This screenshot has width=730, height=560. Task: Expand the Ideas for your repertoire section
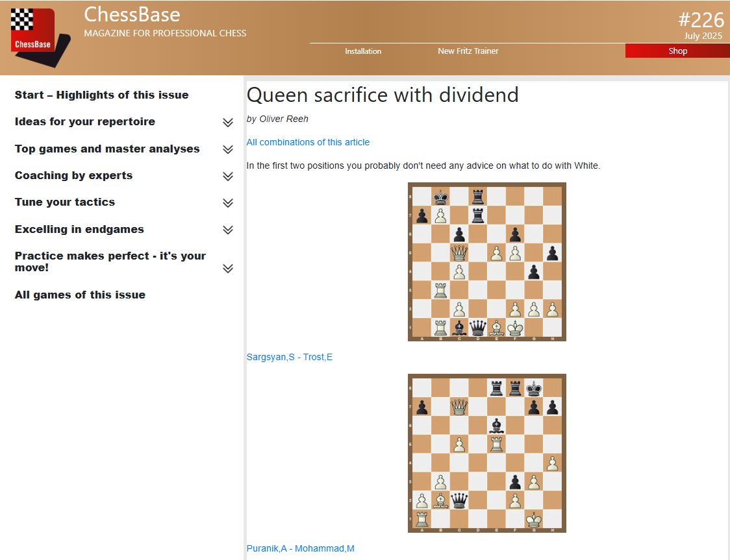tap(227, 122)
